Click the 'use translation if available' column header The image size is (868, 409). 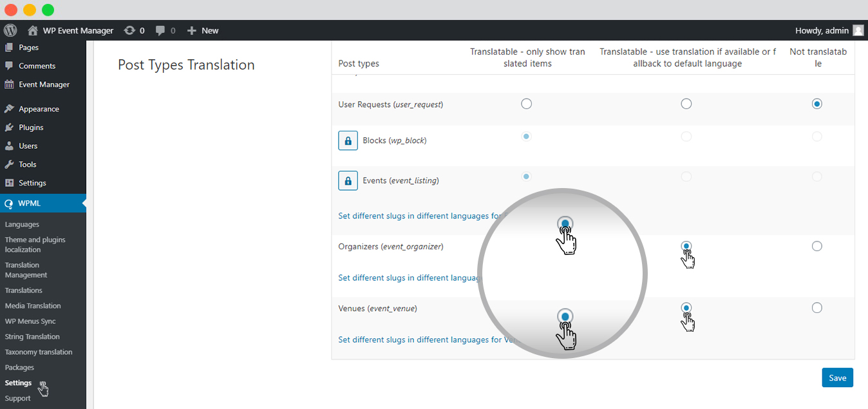[x=688, y=57]
